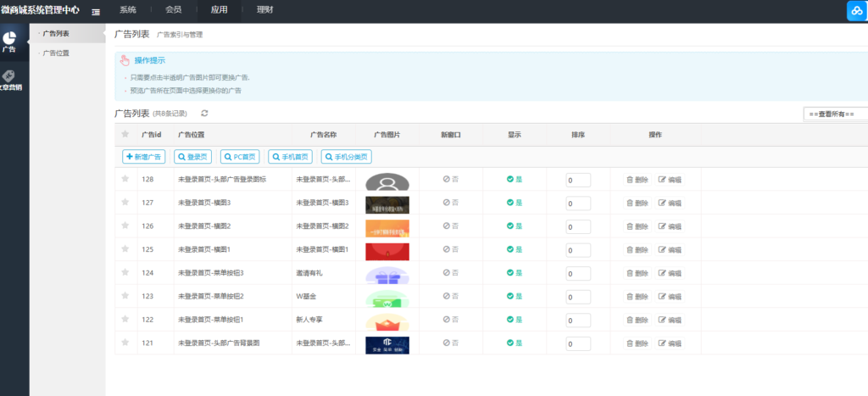Toggle 显示 是 for ad 128
This screenshot has width=868, height=396.
click(x=515, y=179)
